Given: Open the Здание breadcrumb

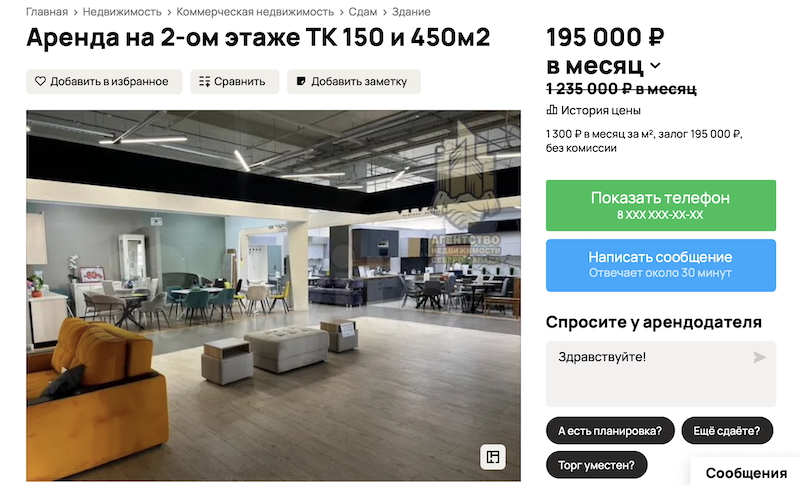Looking at the screenshot, I should tap(411, 12).
